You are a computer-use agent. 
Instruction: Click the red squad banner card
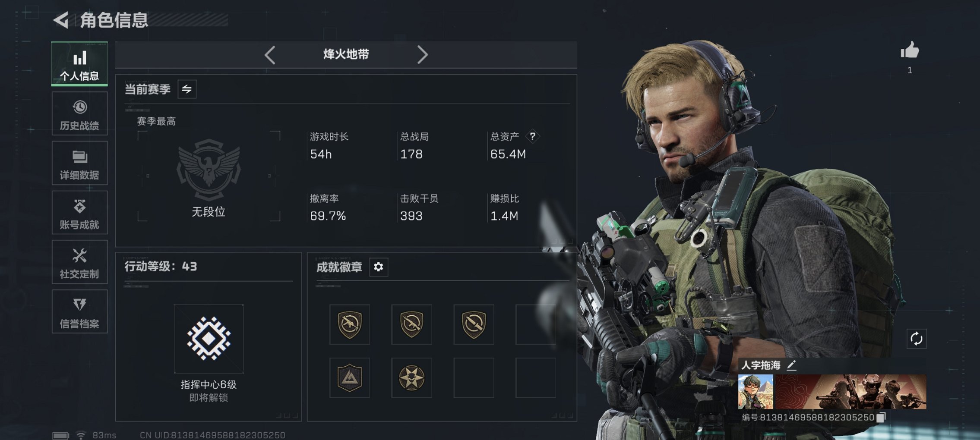tap(851, 392)
